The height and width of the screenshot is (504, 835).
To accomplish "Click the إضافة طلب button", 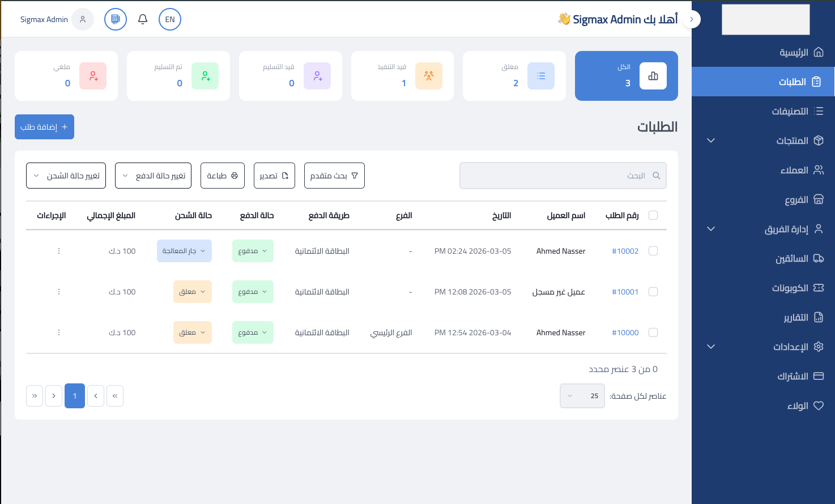I will [x=44, y=126].
